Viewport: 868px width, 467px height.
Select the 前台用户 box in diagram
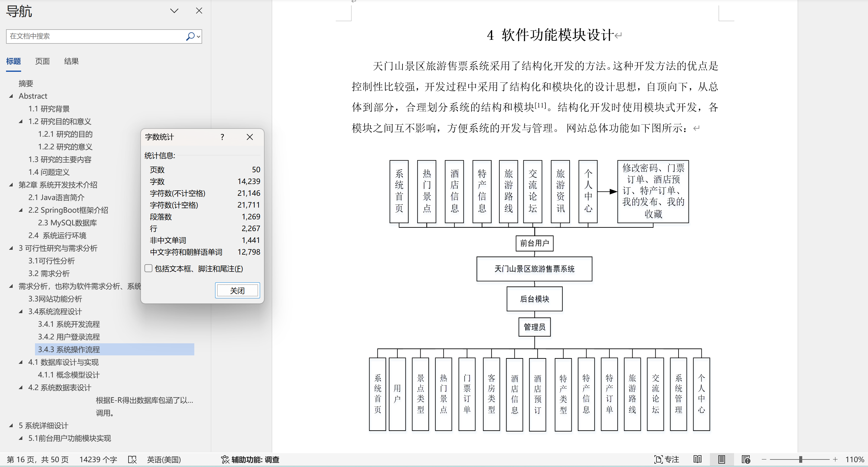tap(534, 243)
